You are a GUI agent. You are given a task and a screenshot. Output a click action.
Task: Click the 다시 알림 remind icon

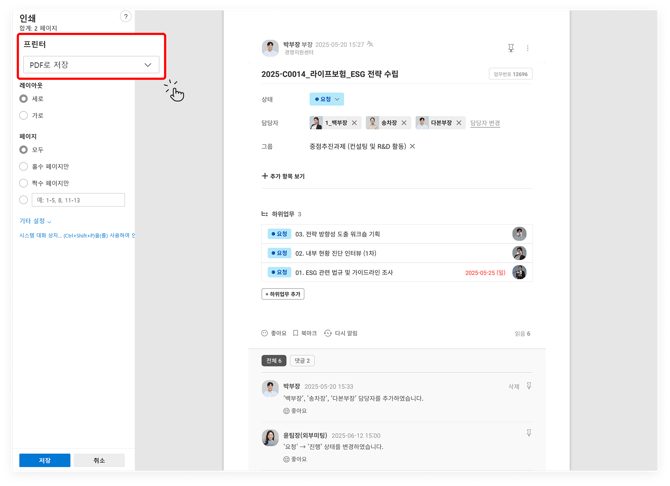pos(328,333)
